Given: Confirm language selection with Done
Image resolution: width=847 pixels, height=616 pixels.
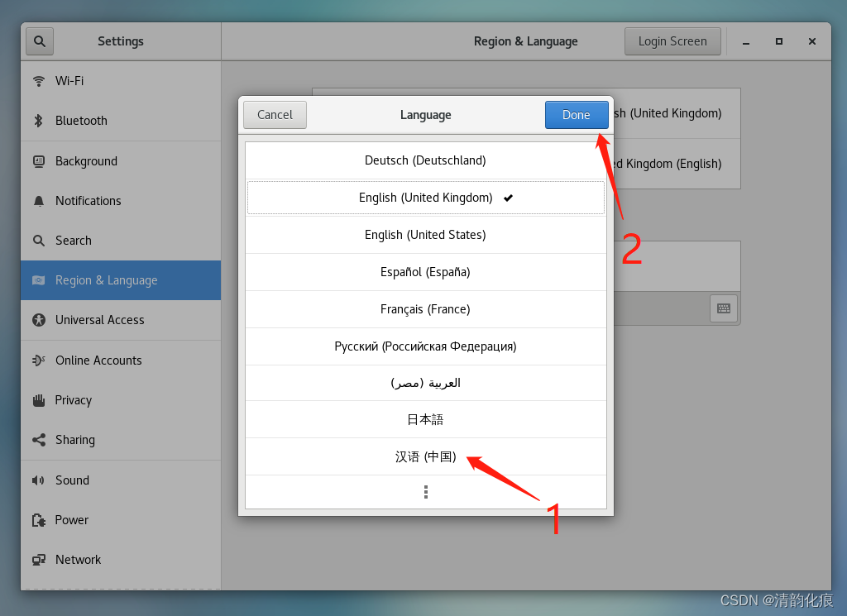Looking at the screenshot, I should click(577, 115).
